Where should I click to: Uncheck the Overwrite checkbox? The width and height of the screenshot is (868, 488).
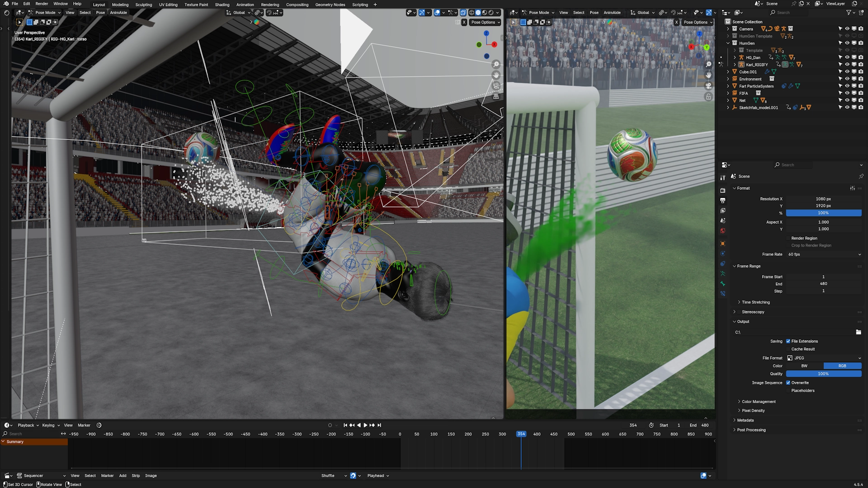pyautogui.click(x=788, y=383)
